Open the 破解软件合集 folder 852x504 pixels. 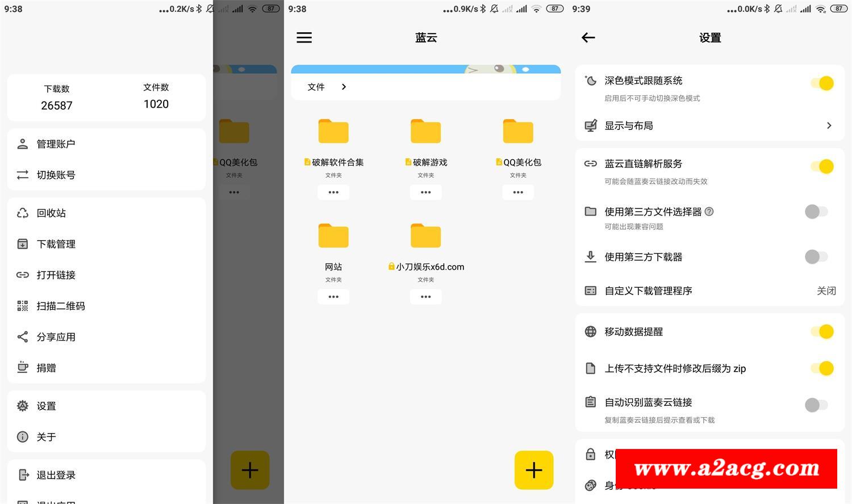pos(333,132)
